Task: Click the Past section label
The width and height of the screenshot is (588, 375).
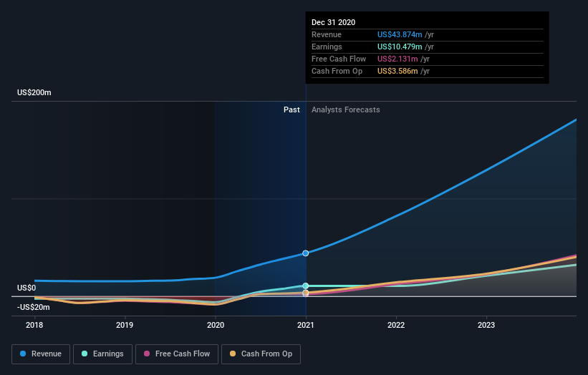Action: click(291, 109)
